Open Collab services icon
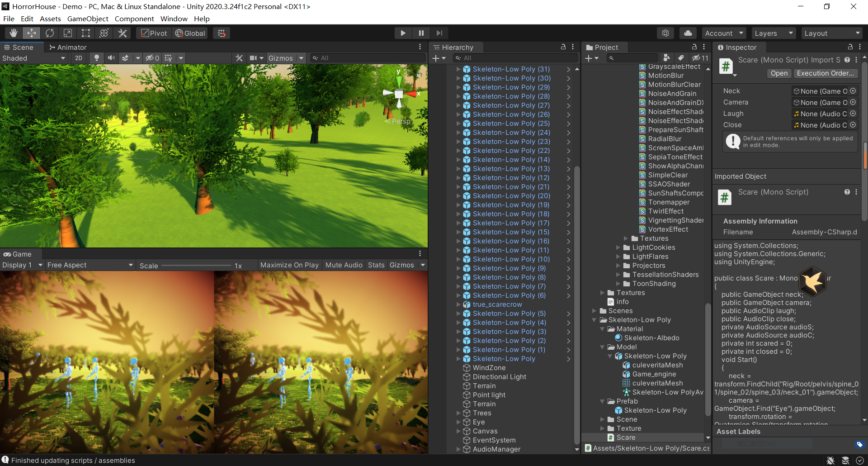 [665, 33]
